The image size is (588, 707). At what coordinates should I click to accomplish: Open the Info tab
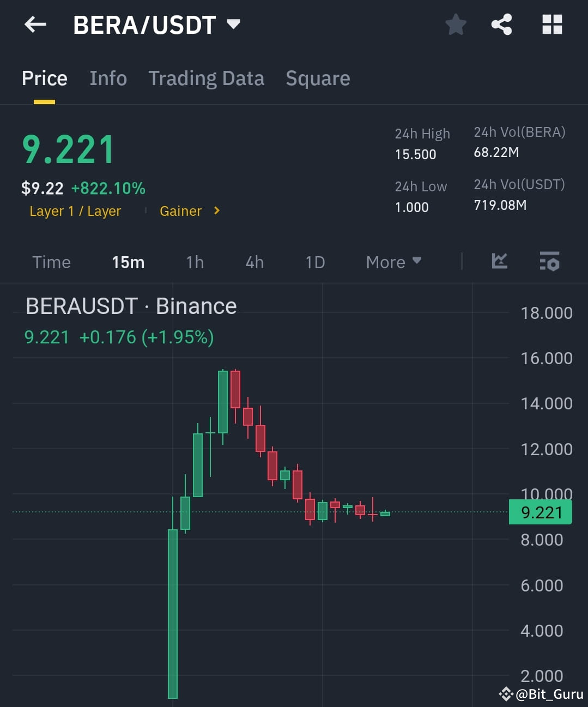[x=108, y=78]
